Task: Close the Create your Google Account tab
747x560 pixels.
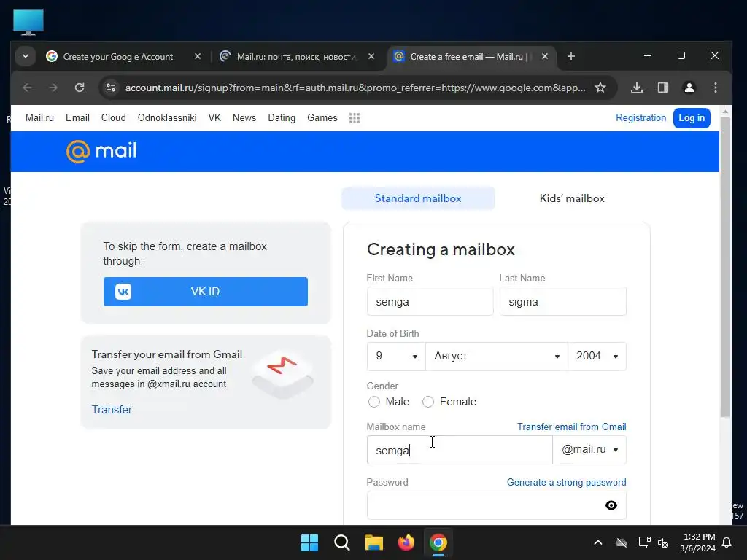Action: [198, 57]
